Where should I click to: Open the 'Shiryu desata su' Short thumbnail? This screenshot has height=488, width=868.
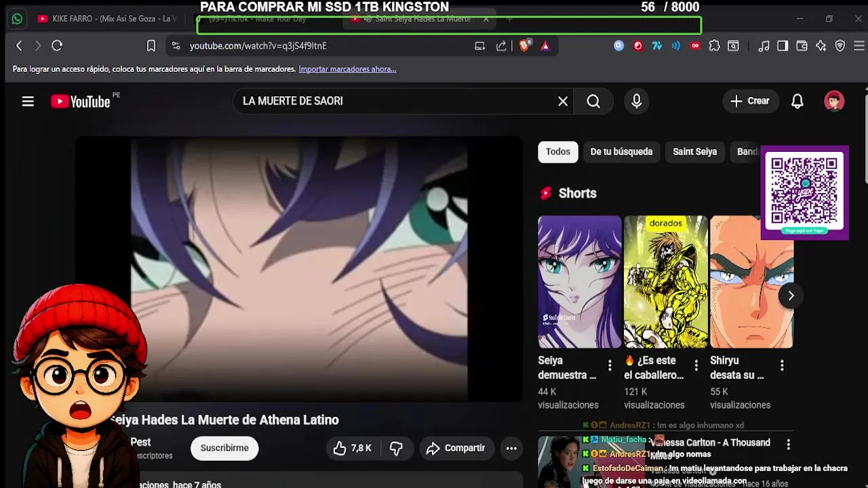point(751,282)
